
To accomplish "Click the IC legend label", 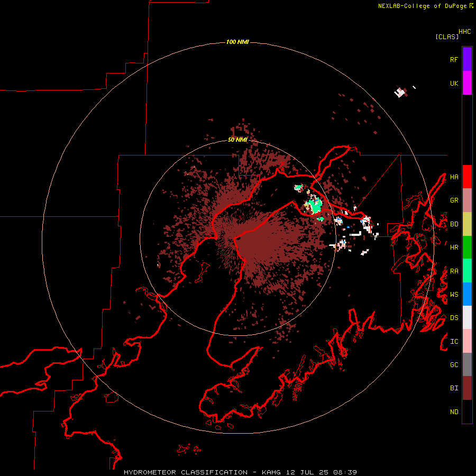I will (454, 342).
